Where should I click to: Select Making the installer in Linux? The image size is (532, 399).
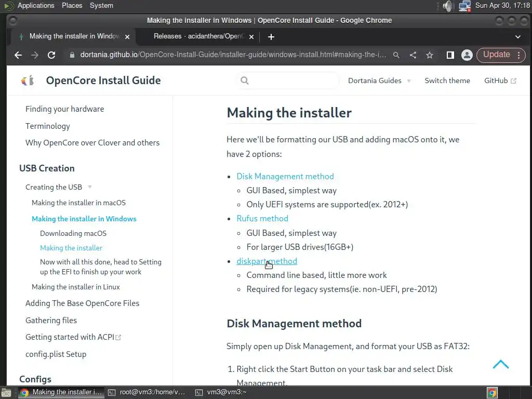pyautogui.click(x=76, y=287)
